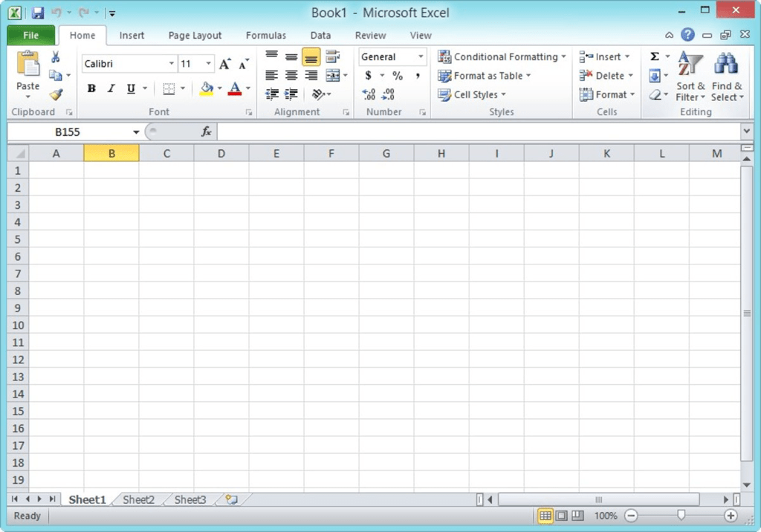The image size is (761, 532).
Task: Click the Format cells button
Action: (x=607, y=94)
